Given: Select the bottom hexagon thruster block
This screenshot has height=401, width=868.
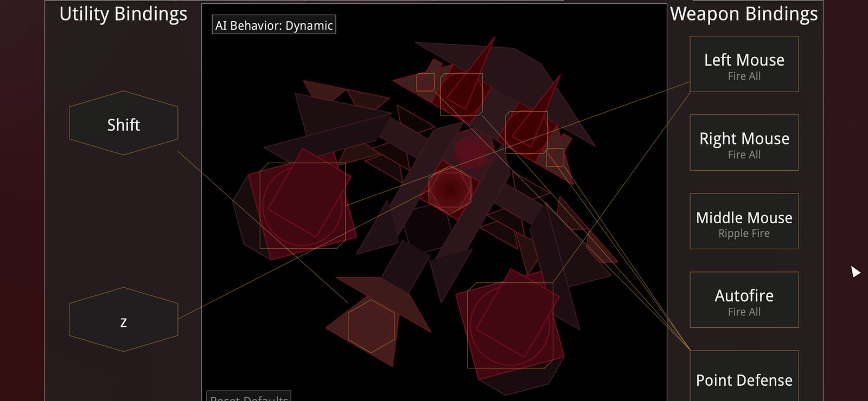Looking at the screenshot, I should click(x=371, y=326).
